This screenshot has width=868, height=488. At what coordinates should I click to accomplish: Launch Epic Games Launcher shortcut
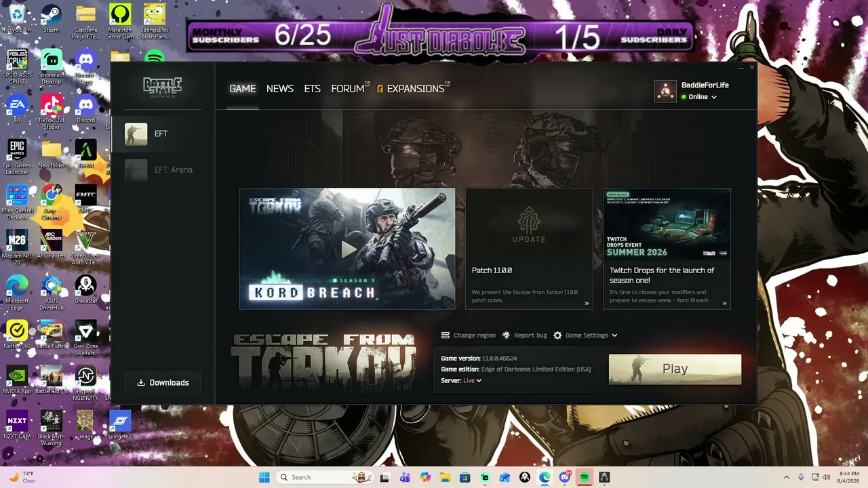(x=17, y=157)
